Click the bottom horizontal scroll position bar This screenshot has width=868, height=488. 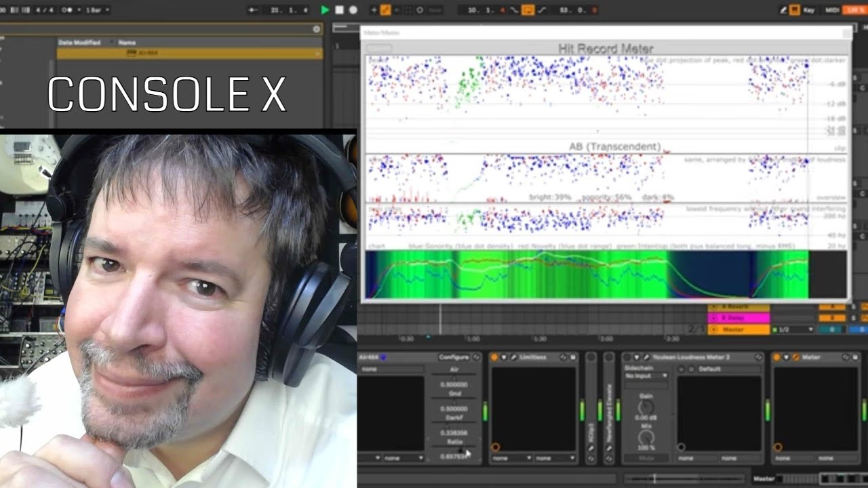[x=684, y=479]
